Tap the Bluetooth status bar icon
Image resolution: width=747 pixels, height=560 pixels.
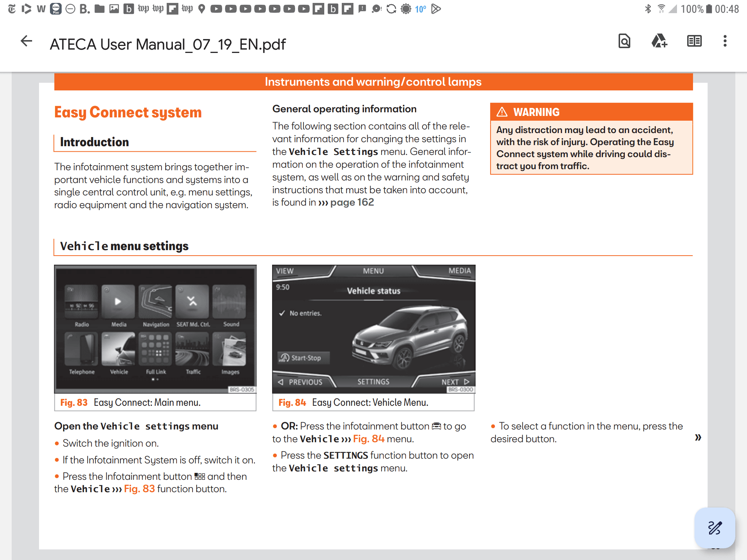tap(648, 9)
